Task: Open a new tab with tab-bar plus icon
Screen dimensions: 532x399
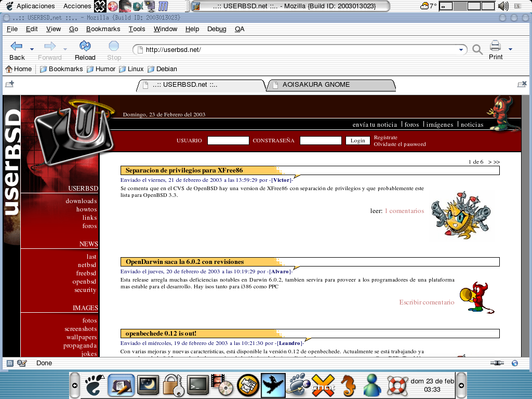Action: click(x=9, y=84)
